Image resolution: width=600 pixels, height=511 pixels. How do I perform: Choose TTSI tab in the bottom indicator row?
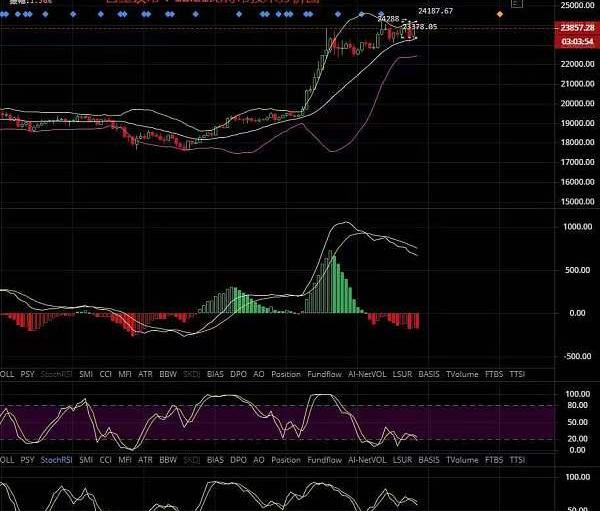click(x=518, y=459)
